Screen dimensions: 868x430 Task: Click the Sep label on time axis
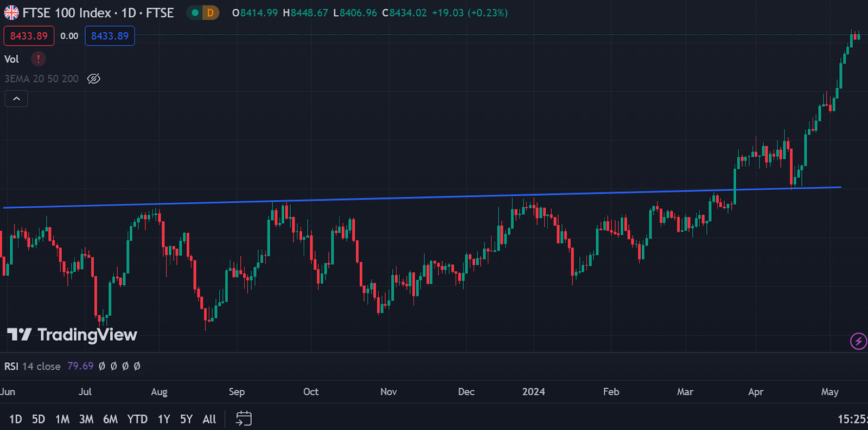[x=237, y=392]
